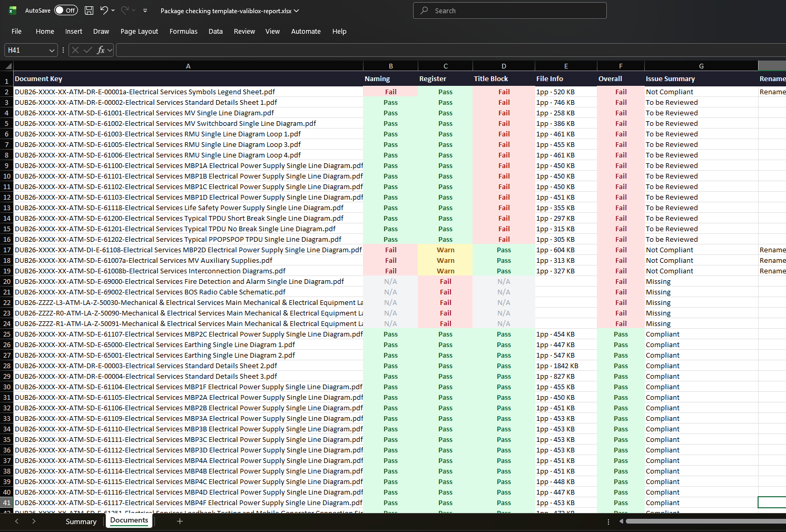Open the Page Layout tab
Viewport: 786px width, 532px height.
click(x=139, y=32)
